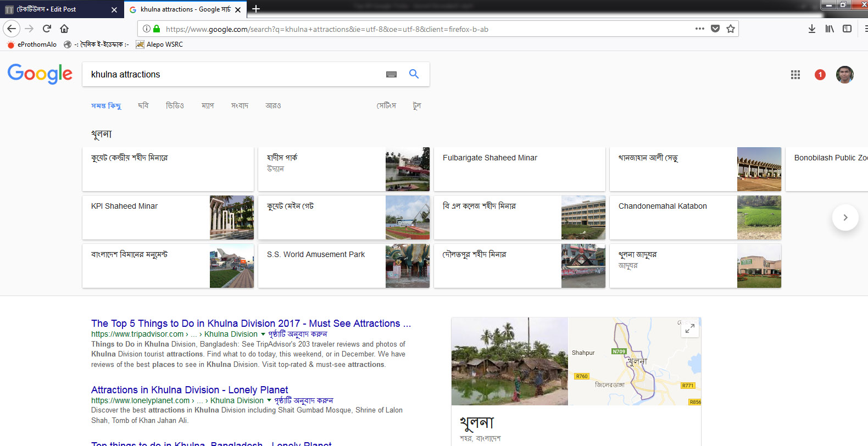The height and width of the screenshot is (446, 868).
Task: View the green secure connection padlock
Action: coord(157,29)
